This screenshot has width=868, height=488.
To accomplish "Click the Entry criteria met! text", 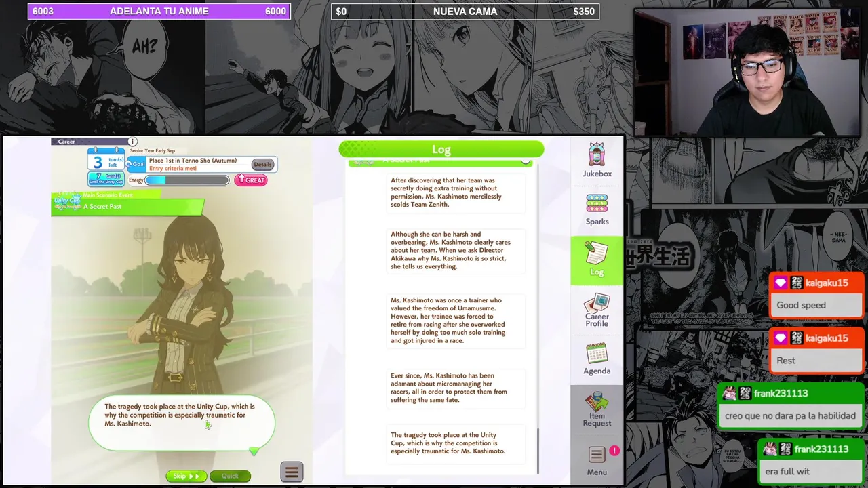I will pyautogui.click(x=173, y=169).
